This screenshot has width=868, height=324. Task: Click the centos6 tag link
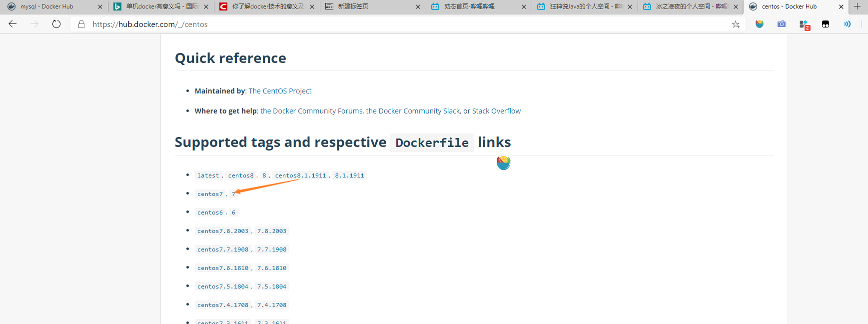point(210,212)
